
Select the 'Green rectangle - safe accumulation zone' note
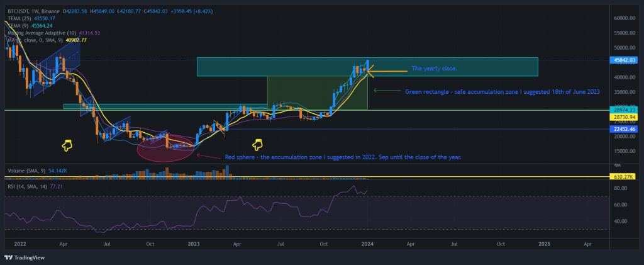(x=502, y=91)
